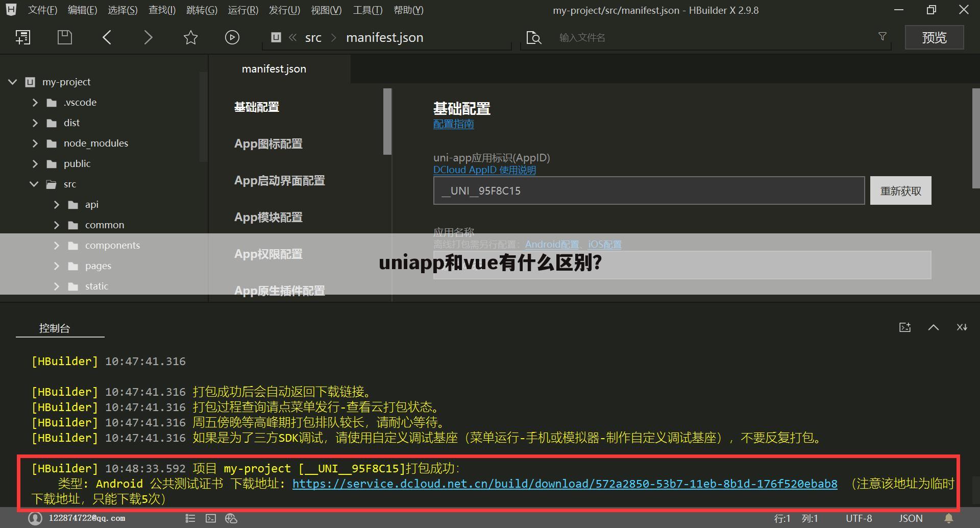Click the AppID input field showing __UNI__95F8C15
980x528 pixels.
point(648,190)
